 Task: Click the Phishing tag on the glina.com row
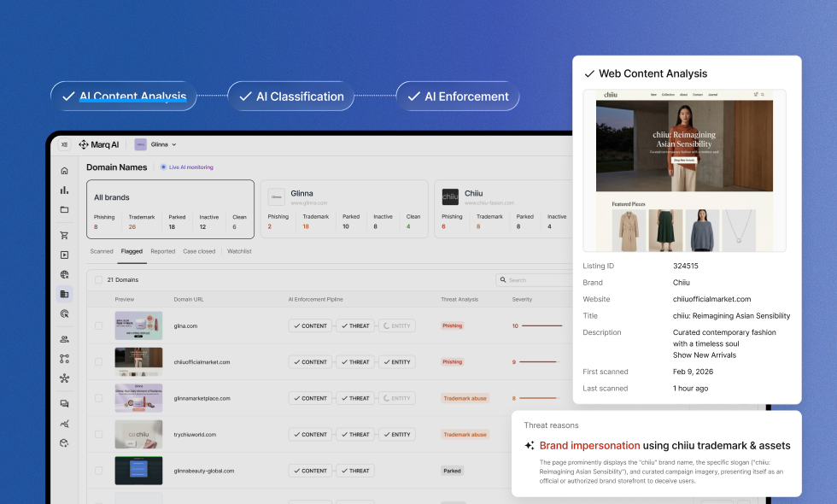pos(452,325)
